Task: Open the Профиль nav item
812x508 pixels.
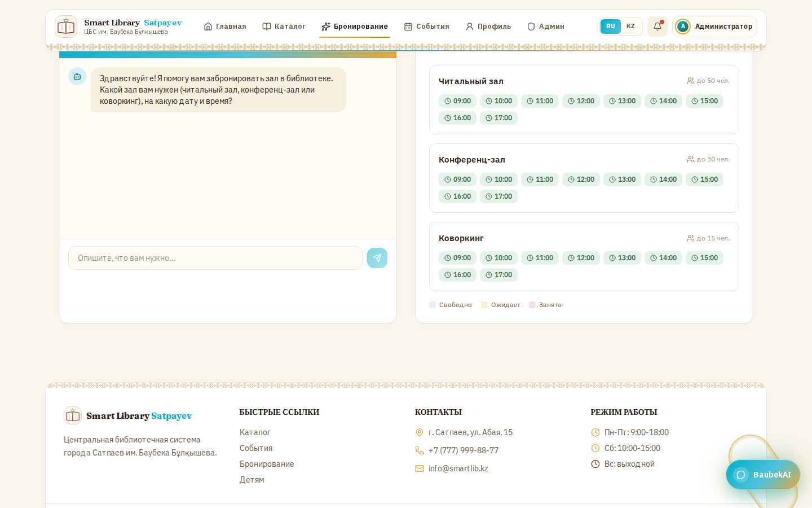Action: (x=488, y=27)
